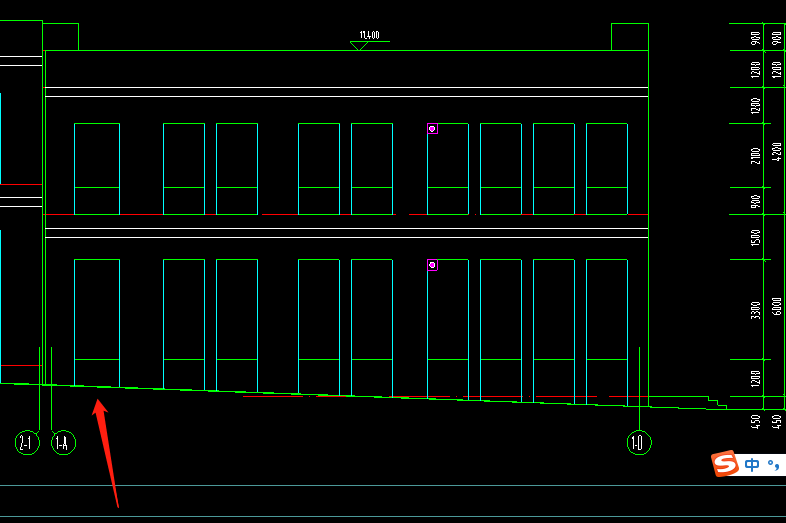This screenshot has height=523, width=786.
Task: Select the elevation triangle marker below 11.400
Action: [359, 46]
